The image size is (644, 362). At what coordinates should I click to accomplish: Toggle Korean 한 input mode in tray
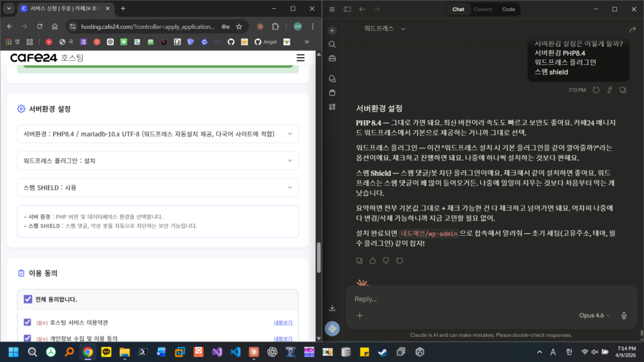pos(569,352)
